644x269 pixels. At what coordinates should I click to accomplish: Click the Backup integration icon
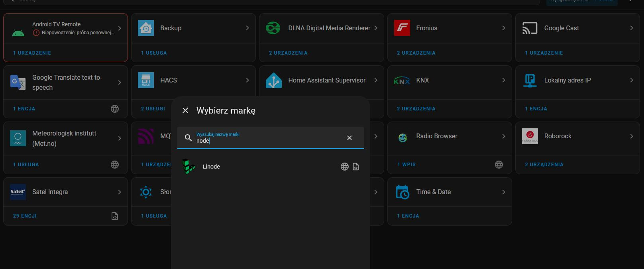(x=146, y=28)
